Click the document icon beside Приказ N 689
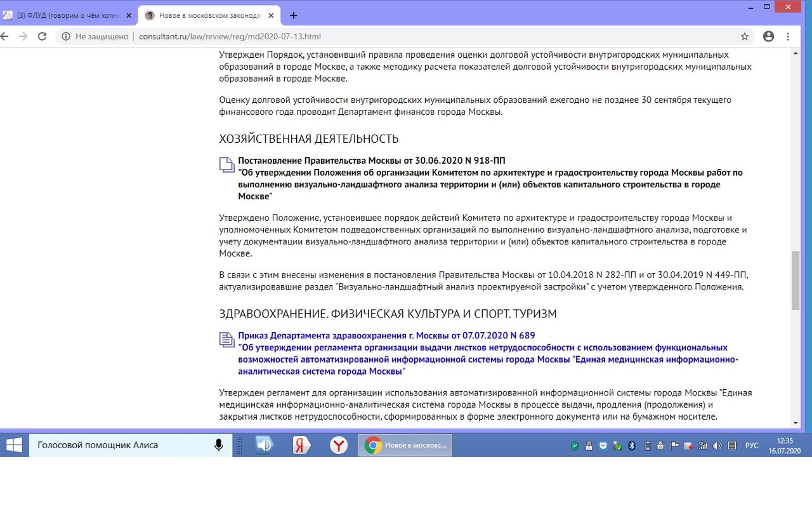Screen dimensions: 812x513 point(226,340)
